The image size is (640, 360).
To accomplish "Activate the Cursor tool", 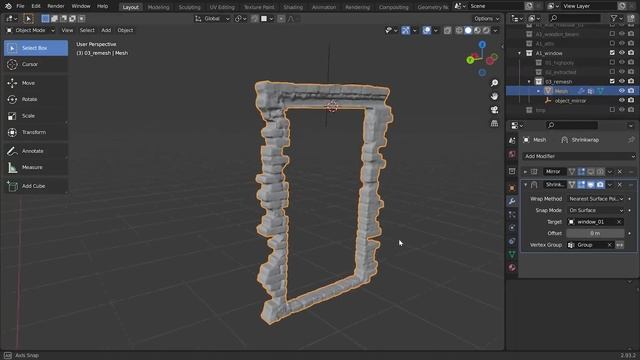I will coord(36,64).
